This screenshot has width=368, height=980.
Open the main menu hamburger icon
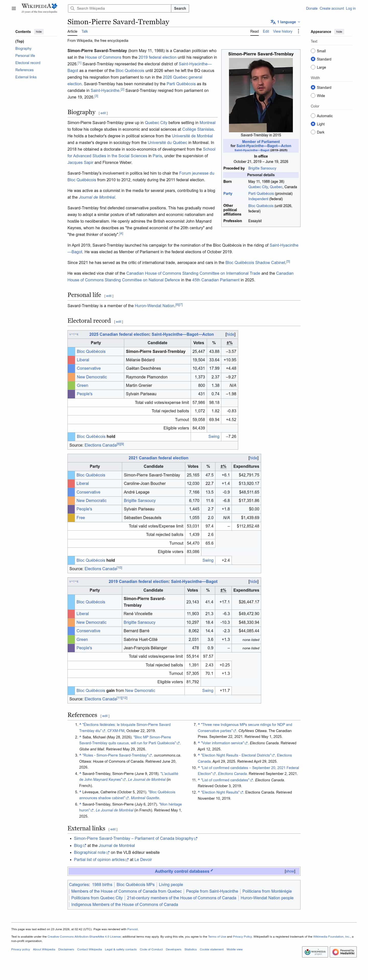point(14,8)
